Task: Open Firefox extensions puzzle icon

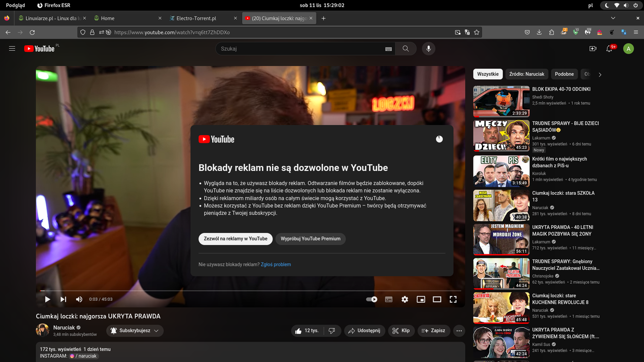Action: click(551, 32)
